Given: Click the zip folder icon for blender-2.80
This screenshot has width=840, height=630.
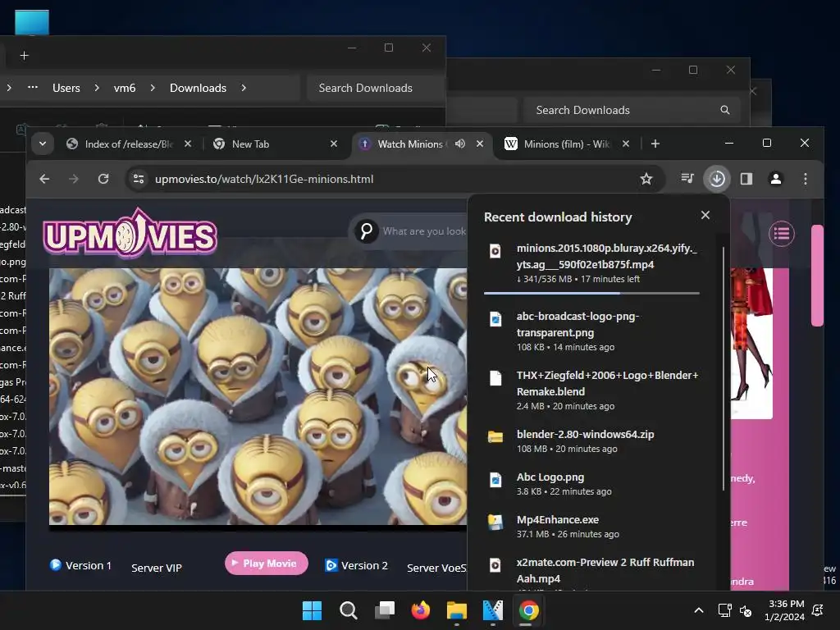Looking at the screenshot, I should click(495, 436).
